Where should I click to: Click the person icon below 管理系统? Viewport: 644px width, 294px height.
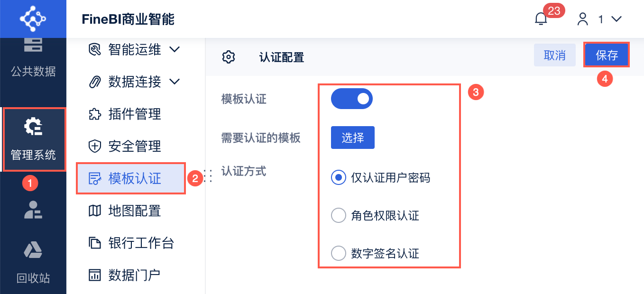click(33, 210)
